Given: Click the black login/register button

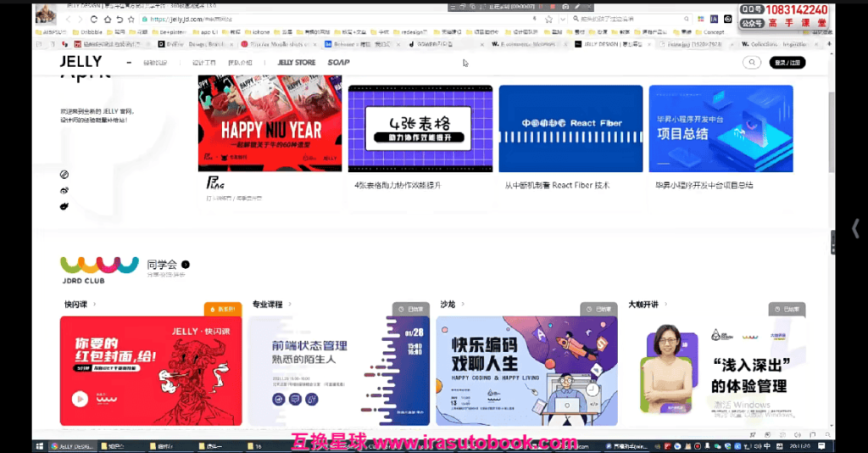Looking at the screenshot, I should pyautogui.click(x=787, y=63).
